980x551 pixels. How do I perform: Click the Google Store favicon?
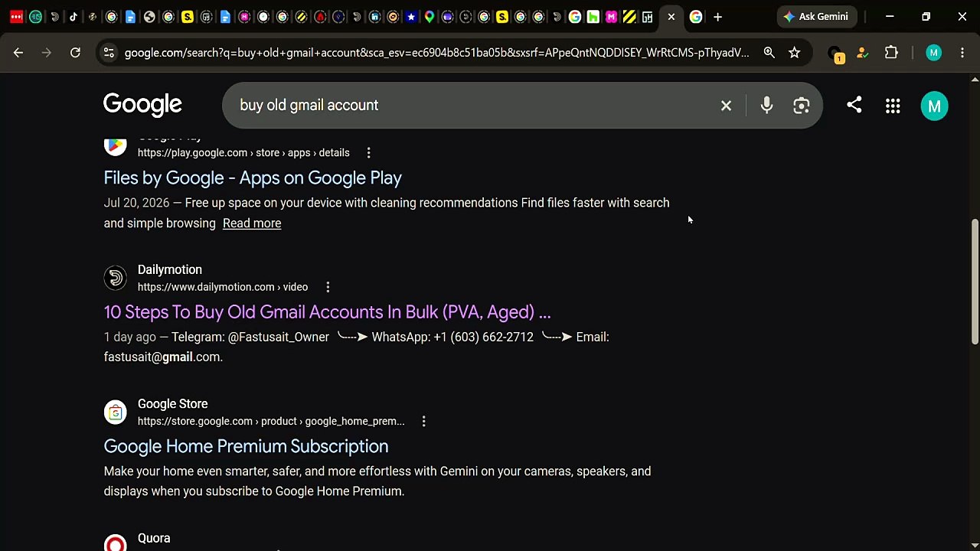point(116,412)
